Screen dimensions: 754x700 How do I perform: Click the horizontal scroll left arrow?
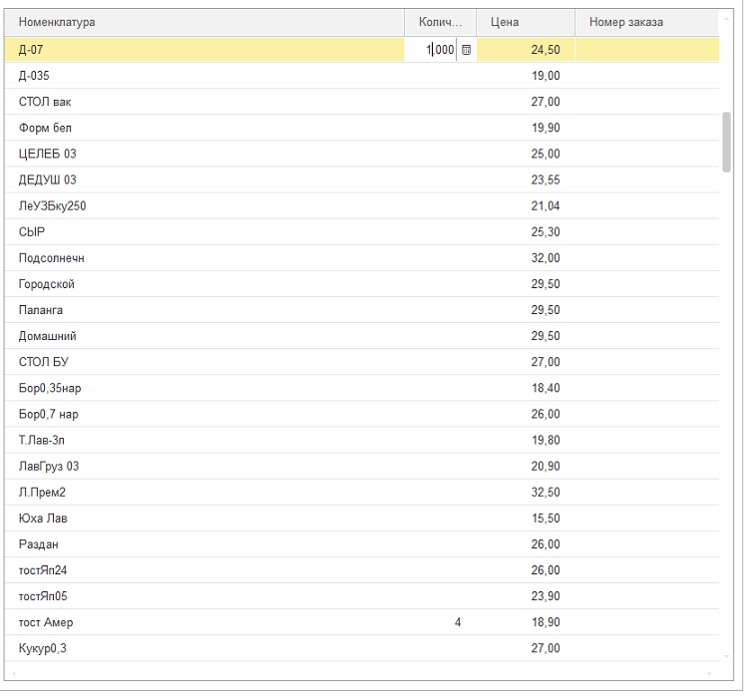13,674
